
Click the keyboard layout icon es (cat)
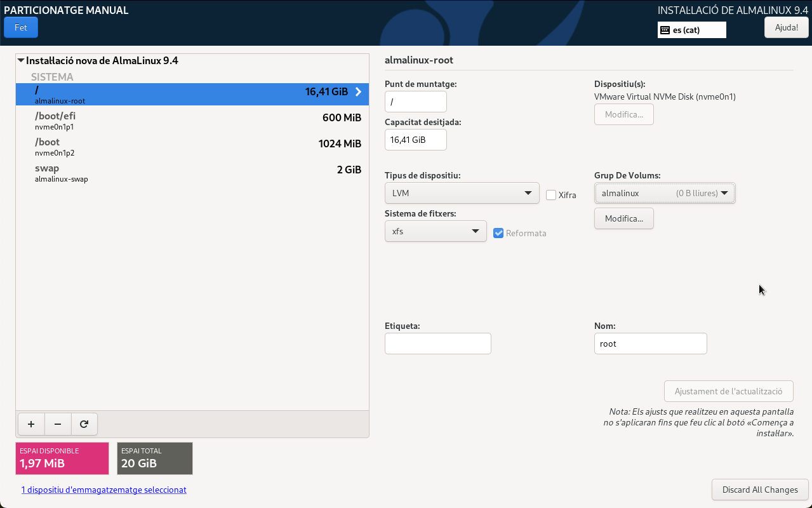(x=665, y=30)
